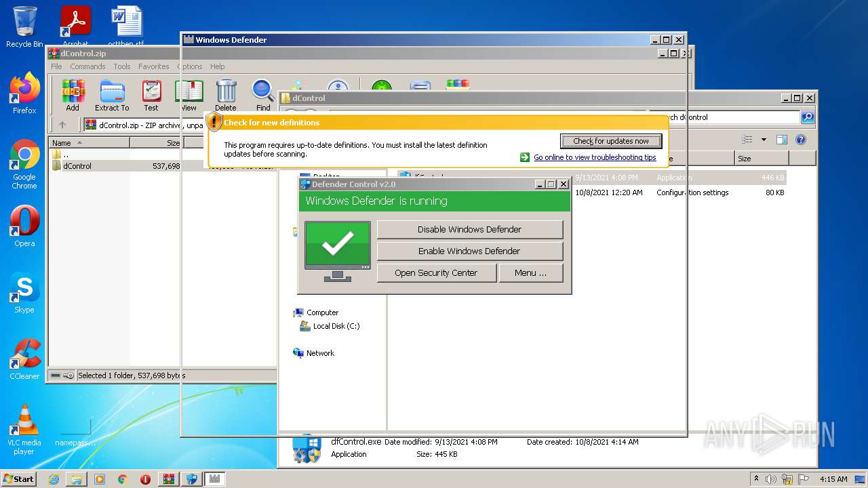The image size is (868, 488).
Task: Open CCleaner desktop shortcut
Action: [x=24, y=359]
